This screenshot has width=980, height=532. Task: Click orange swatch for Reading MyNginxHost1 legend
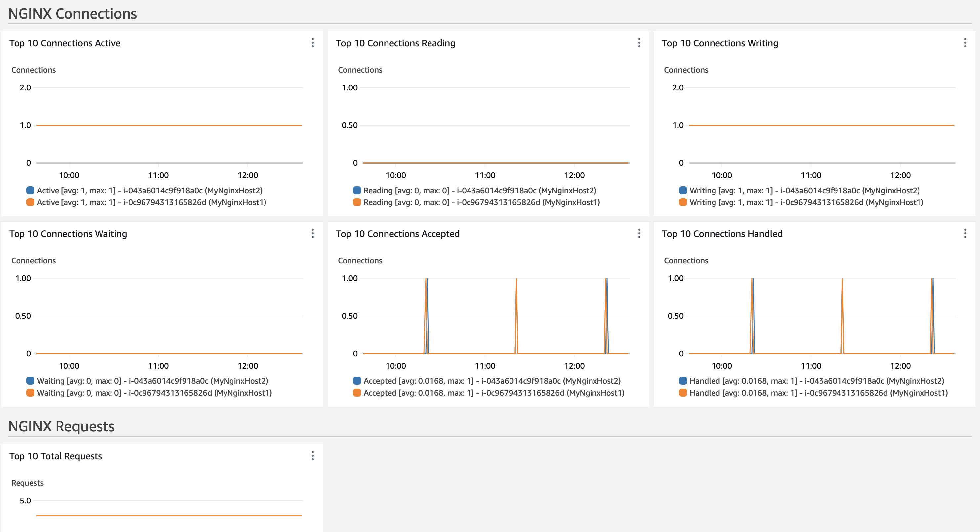(x=357, y=202)
